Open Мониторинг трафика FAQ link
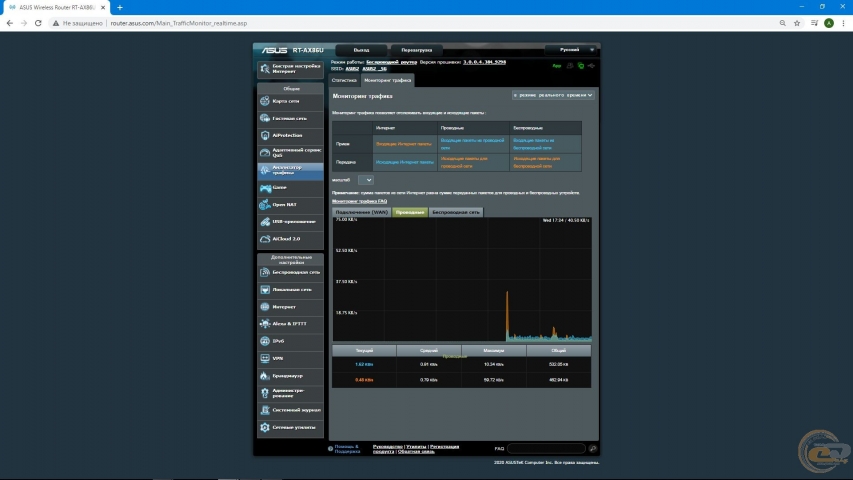The width and height of the screenshot is (853, 480). 360,201
